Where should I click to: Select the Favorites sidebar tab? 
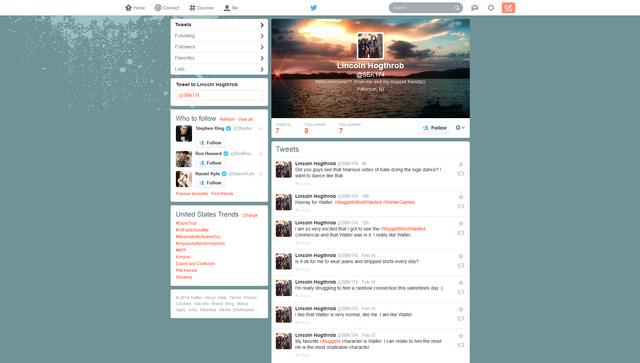(219, 58)
